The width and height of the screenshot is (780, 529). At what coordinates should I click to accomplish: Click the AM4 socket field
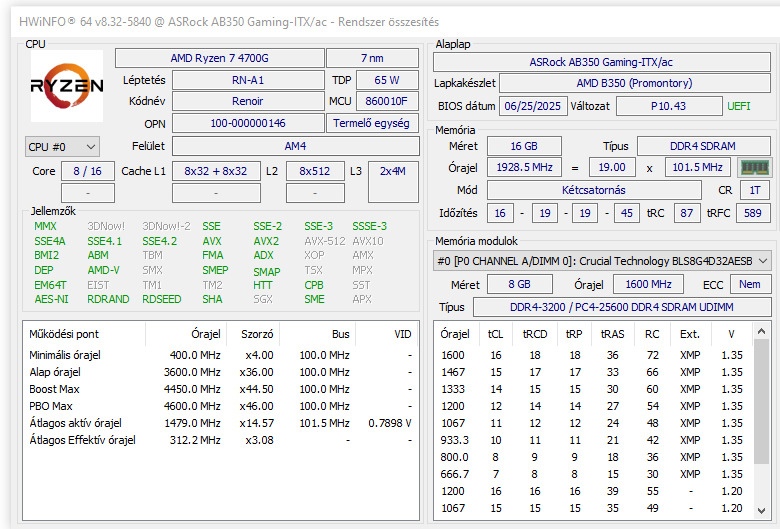coord(295,146)
